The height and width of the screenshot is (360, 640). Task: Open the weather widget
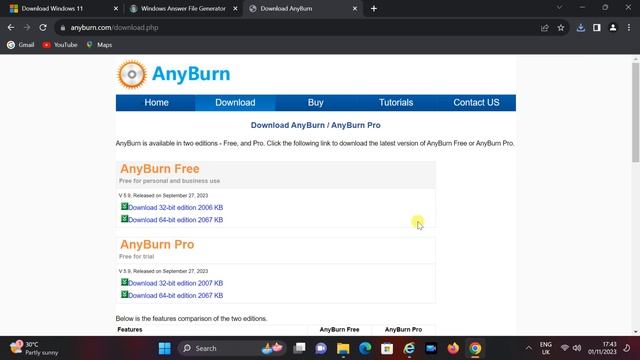coord(34,348)
